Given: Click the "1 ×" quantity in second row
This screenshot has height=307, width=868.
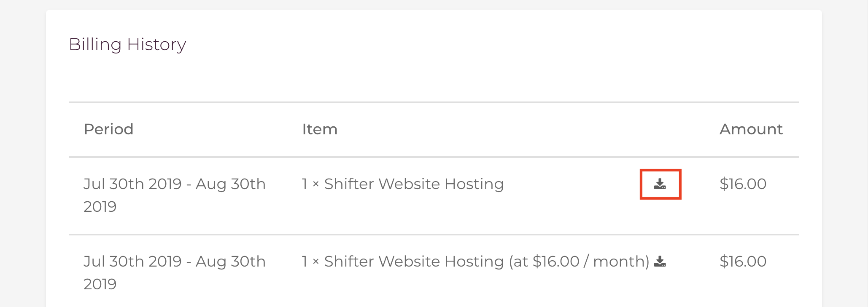Looking at the screenshot, I should click(x=310, y=262).
